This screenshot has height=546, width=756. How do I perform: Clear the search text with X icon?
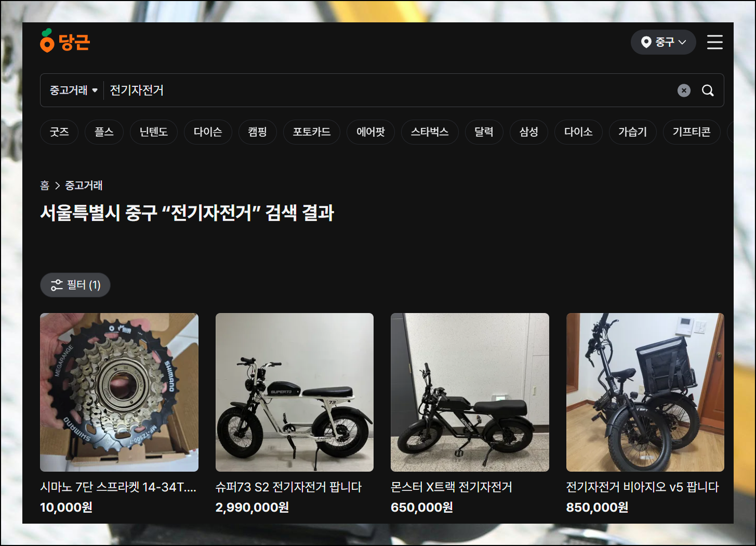point(684,90)
